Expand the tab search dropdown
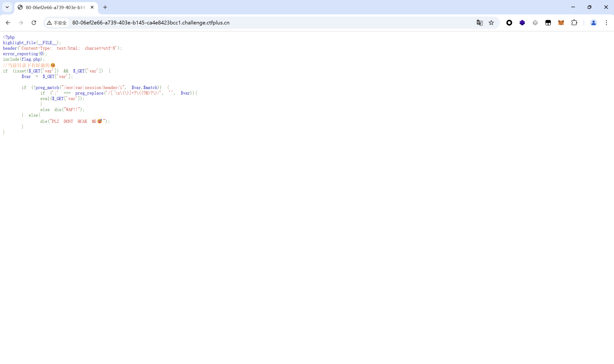614x364 pixels. tap(7, 7)
